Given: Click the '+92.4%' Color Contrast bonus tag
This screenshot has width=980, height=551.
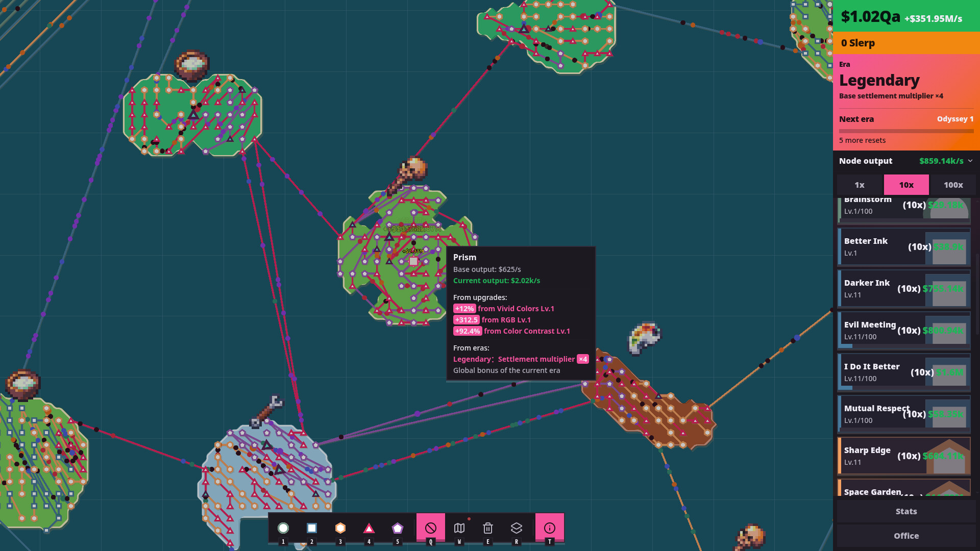Looking at the screenshot, I should click(x=468, y=331).
